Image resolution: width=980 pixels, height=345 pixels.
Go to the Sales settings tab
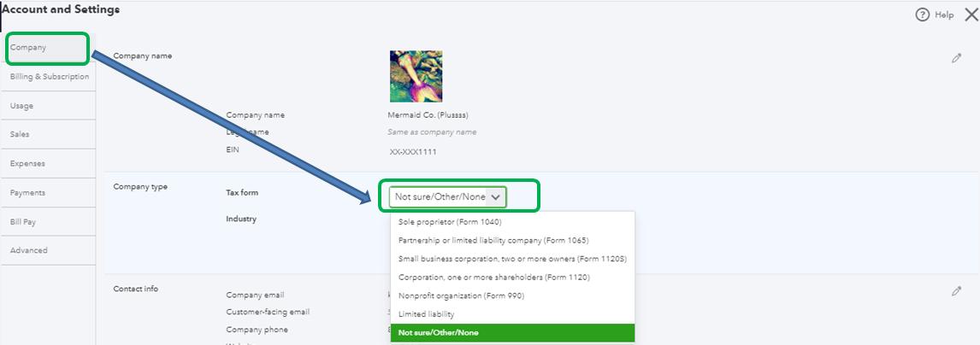[x=21, y=135]
